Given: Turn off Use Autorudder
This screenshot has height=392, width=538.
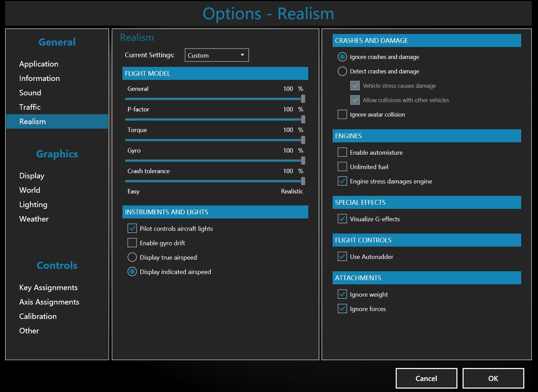Looking at the screenshot, I should 342,257.
